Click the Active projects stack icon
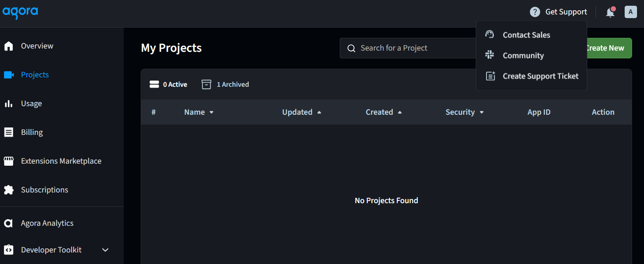The height and width of the screenshot is (264, 644). point(154,84)
